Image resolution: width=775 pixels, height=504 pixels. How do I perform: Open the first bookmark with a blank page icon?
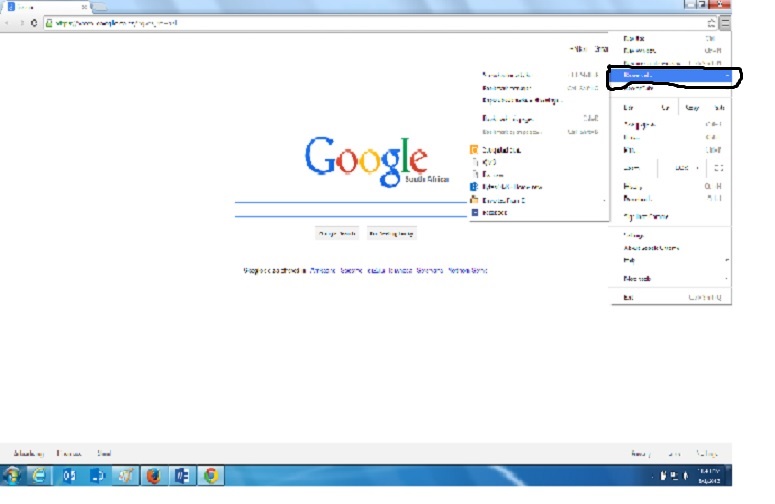[539, 162]
